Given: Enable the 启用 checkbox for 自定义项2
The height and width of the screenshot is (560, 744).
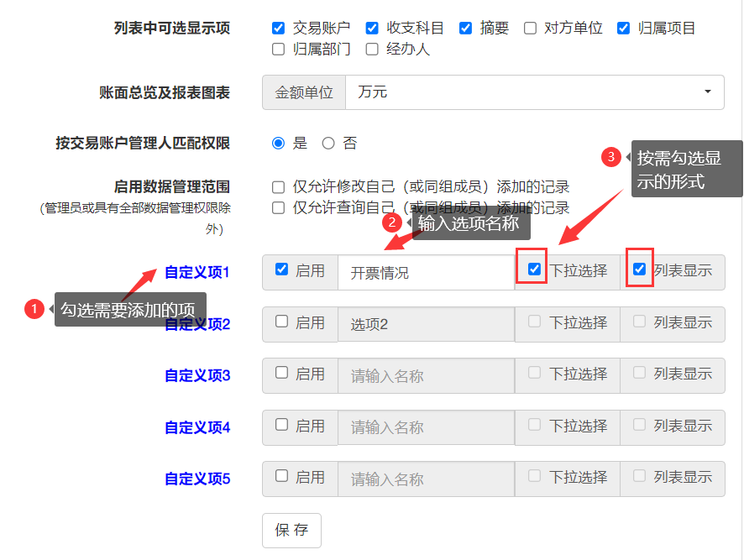Looking at the screenshot, I should (282, 322).
